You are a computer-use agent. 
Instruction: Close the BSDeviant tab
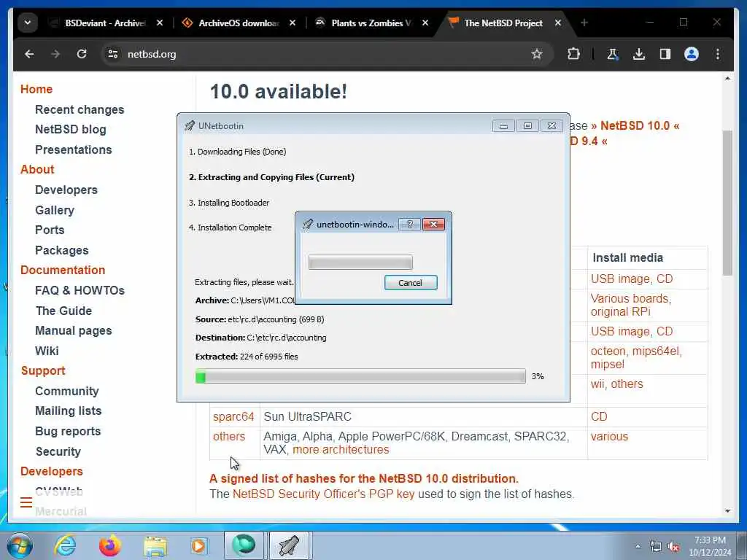(x=160, y=23)
